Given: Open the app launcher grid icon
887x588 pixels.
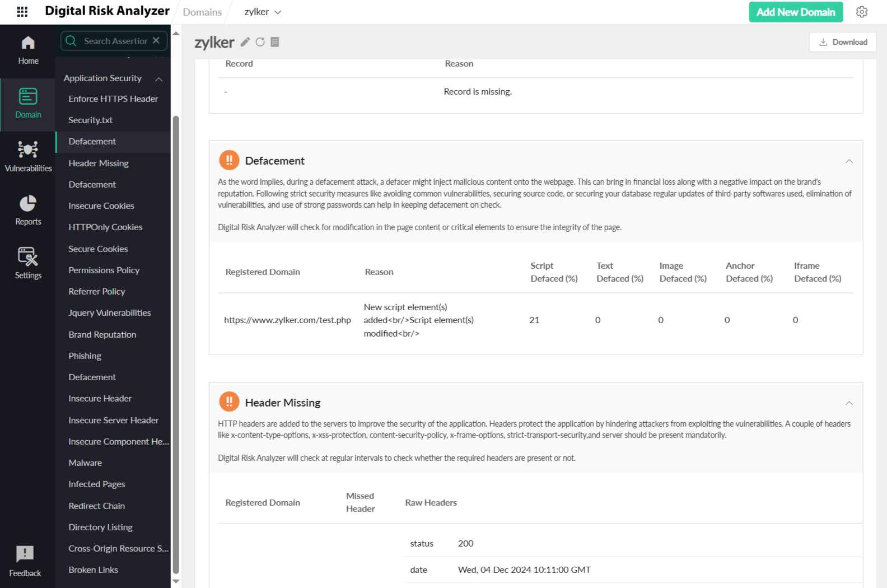Looking at the screenshot, I should (x=22, y=12).
